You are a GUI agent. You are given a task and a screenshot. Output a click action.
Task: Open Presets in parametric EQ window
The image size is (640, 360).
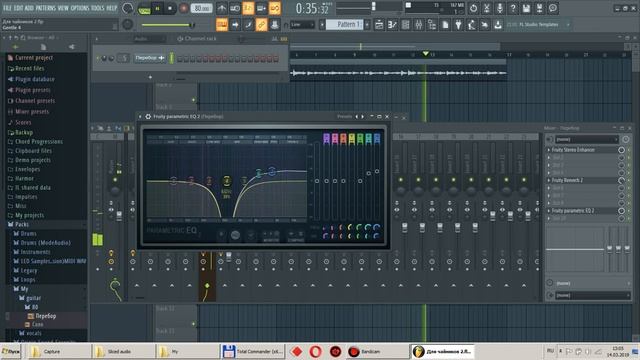point(344,116)
